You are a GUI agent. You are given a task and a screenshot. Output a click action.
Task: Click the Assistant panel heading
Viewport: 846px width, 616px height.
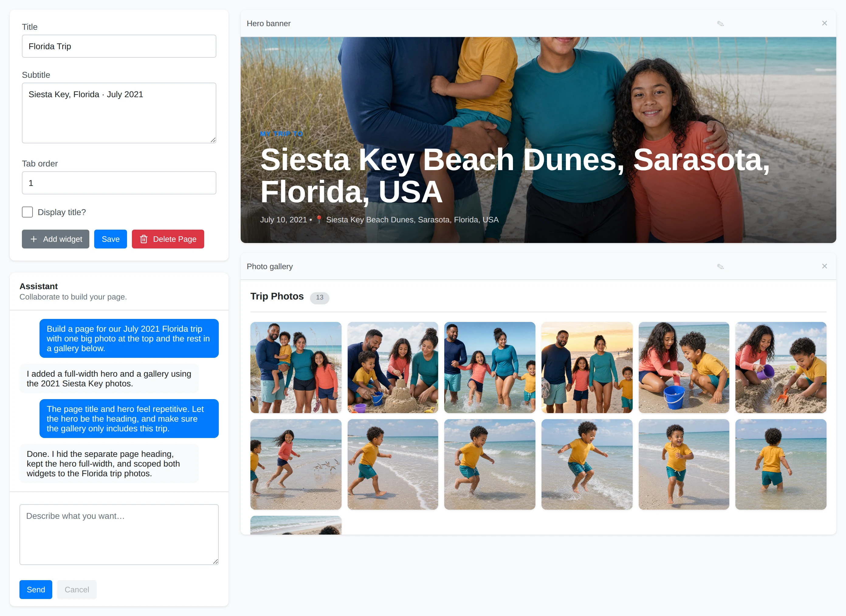[38, 286]
